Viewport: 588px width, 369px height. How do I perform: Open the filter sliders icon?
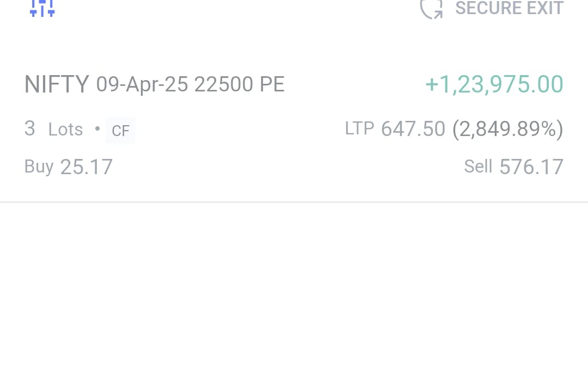[x=42, y=8]
